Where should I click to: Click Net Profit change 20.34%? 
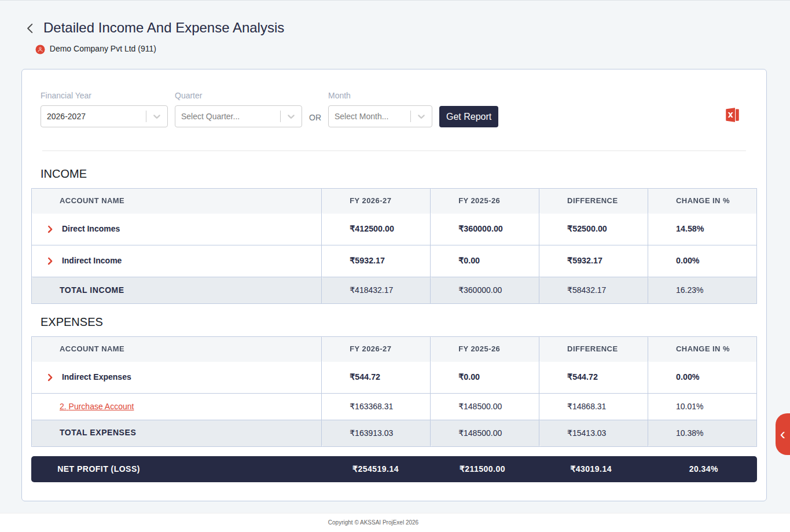[x=703, y=469]
